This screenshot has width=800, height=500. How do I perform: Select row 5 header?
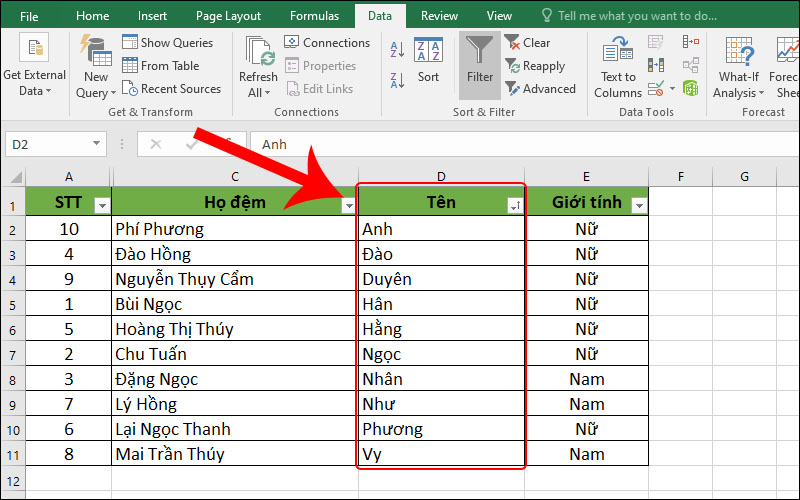13,305
